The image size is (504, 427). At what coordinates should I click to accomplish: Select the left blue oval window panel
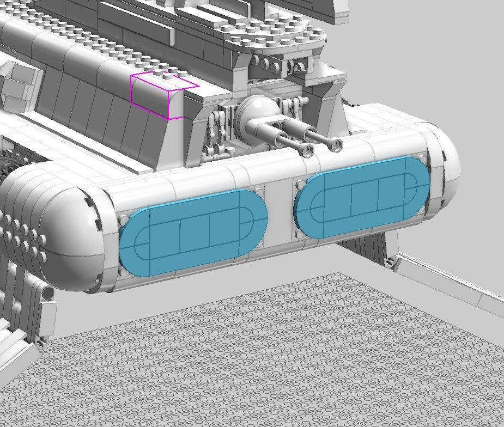tap(193, 233)
